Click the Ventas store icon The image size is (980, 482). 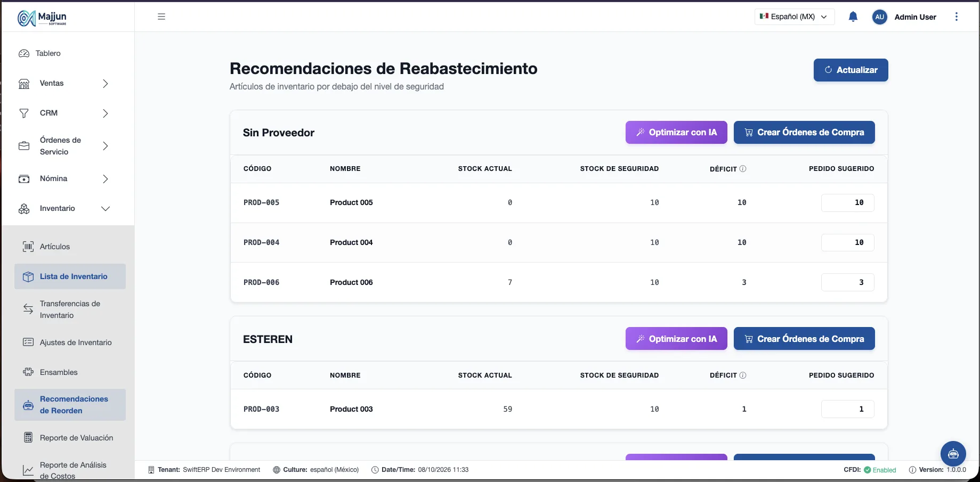(x=24, y=84)
